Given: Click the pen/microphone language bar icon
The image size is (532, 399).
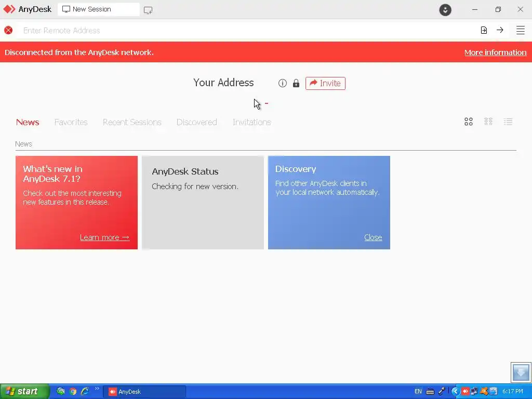Looking at the screenshot, I should (442, 391).
